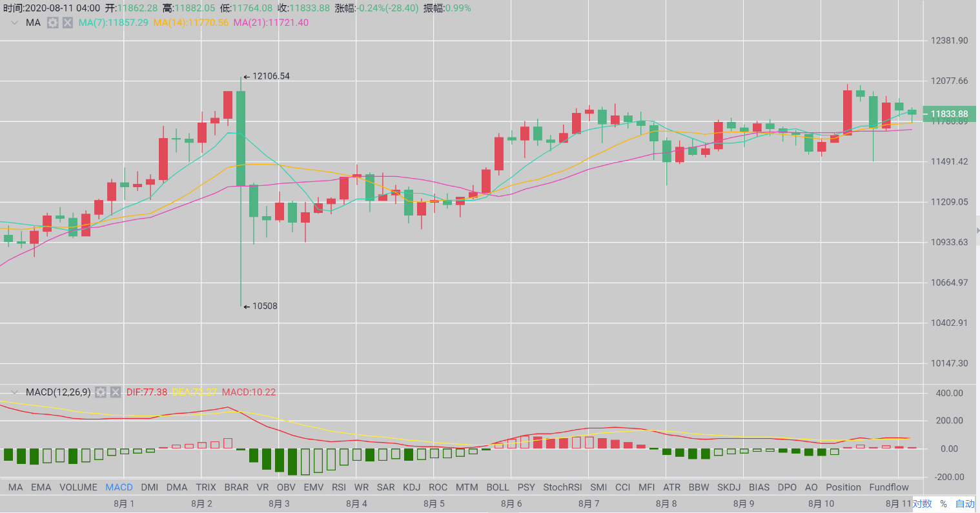This screenshot has height=513, width=980.
Task: Select MFI indicator tab
Action: click(x=646, y=487)
